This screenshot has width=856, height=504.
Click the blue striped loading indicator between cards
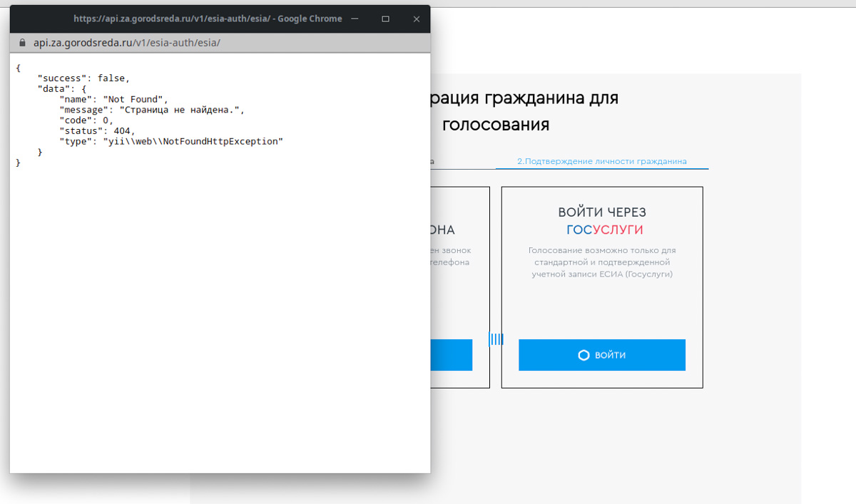pos(496,340)
